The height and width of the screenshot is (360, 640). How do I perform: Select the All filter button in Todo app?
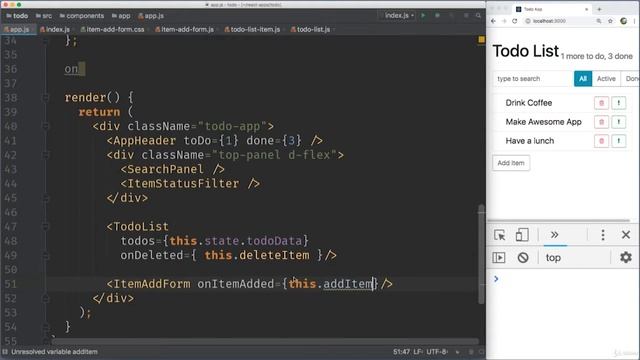[583, 78]
